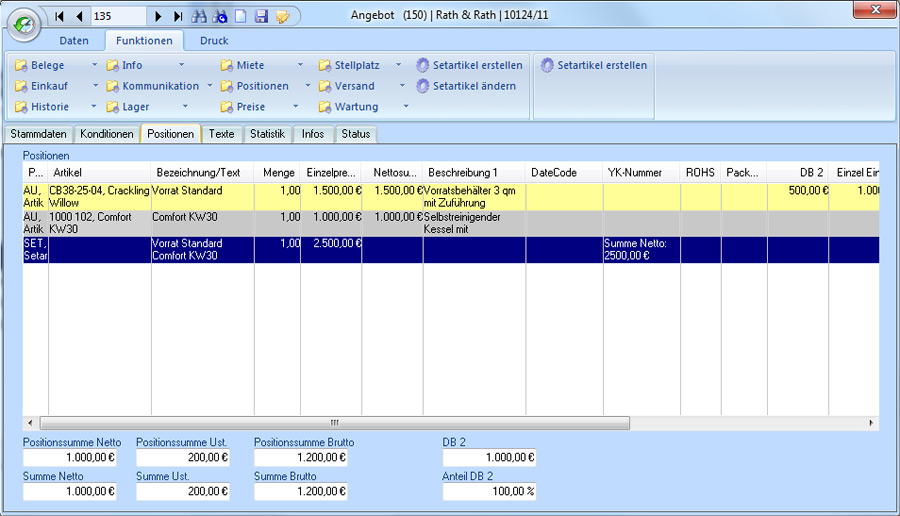The image size is (900, 516).
Task: Expand the Wartung dropdown arrow
Action: click(405, 106)
